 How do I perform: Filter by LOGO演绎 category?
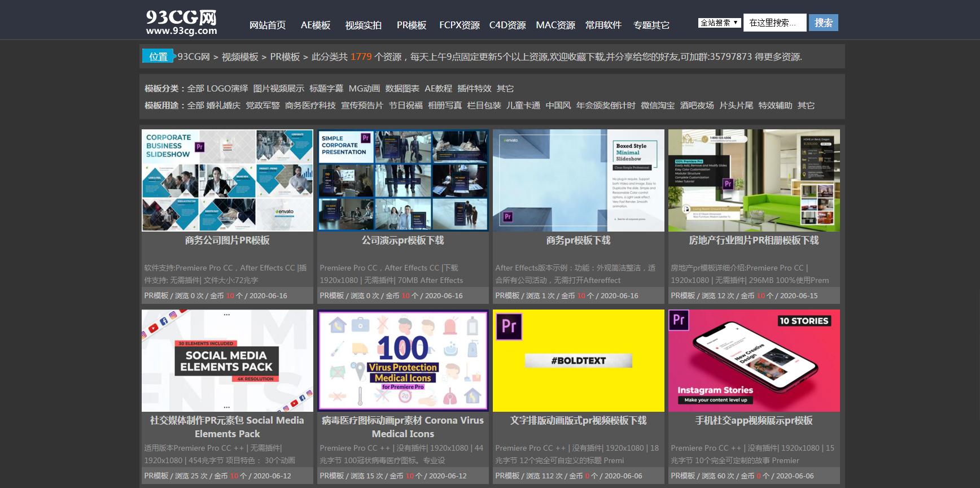pyautogui.click(x=227, y=89)
